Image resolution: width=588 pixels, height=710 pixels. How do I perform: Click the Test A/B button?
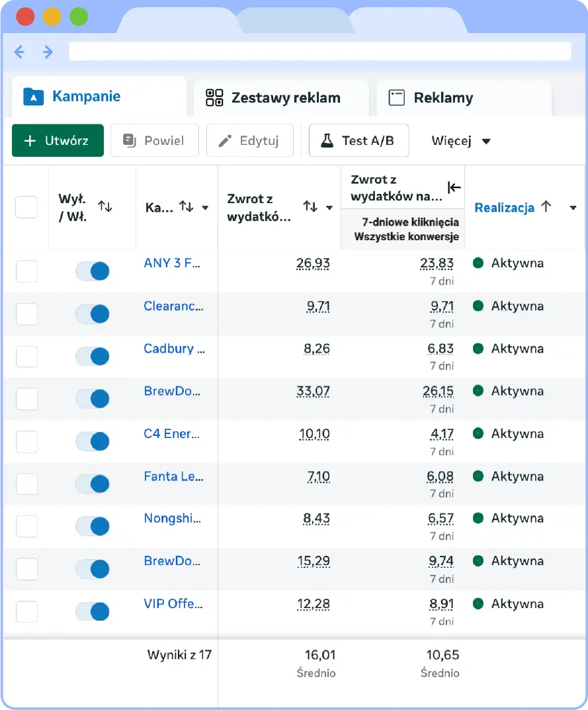pos(358,141)
